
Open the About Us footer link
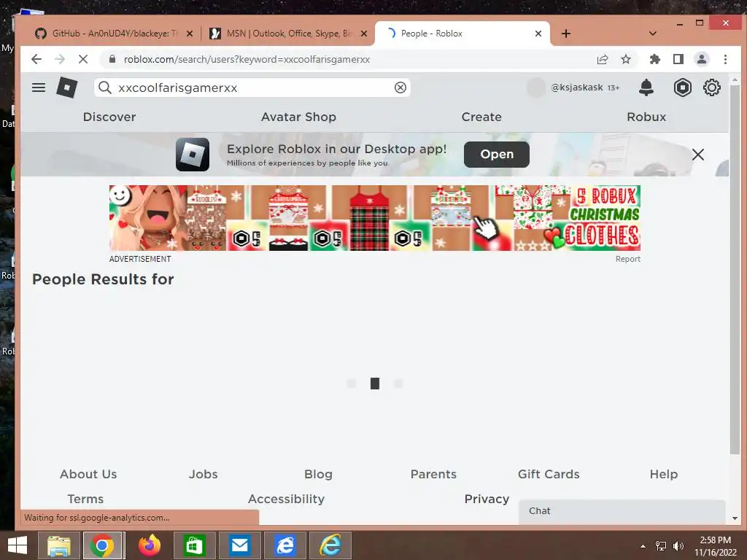pos(88,474)
